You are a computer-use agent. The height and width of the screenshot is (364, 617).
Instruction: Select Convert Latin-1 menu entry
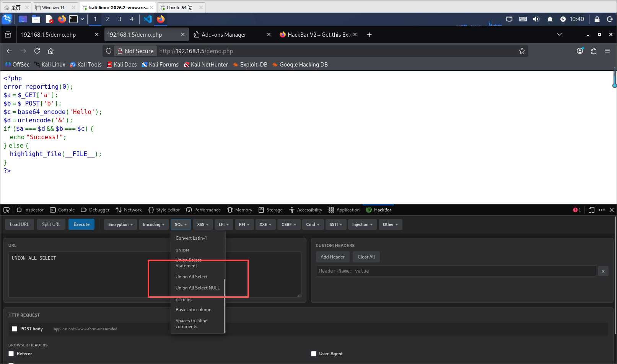191,238
